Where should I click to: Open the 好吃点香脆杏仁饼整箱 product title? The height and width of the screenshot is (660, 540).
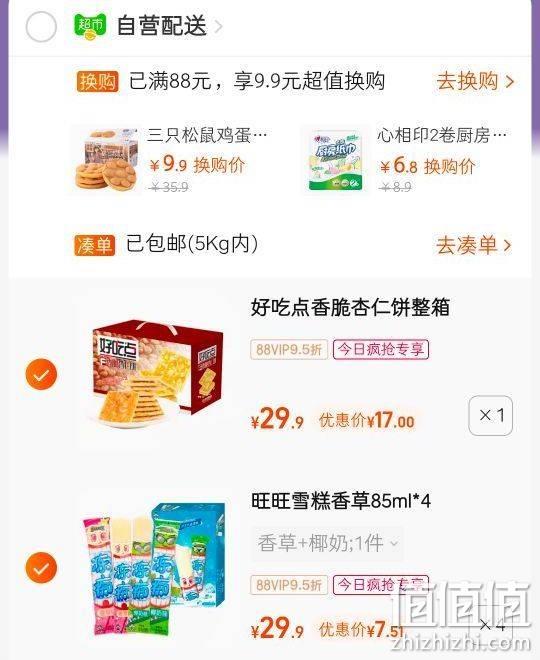(350, 307)
